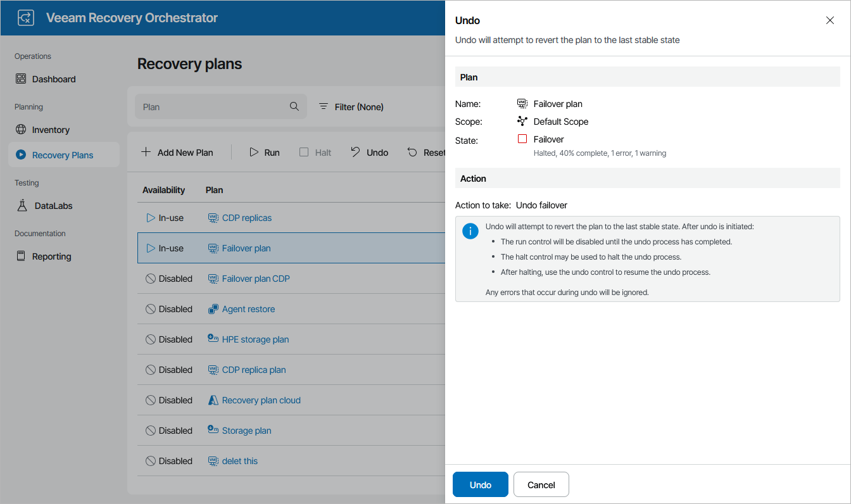The height and width of the screenshot is (504, 851).
Task: Click the Recovery plan cloud icon
Action: 213,400
